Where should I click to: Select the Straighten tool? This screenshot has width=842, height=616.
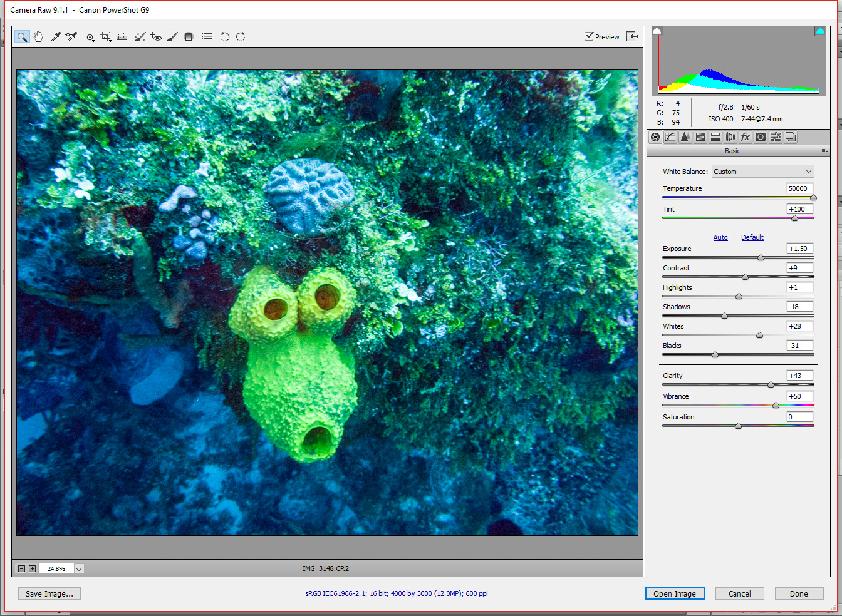click(x=122, y=36)
